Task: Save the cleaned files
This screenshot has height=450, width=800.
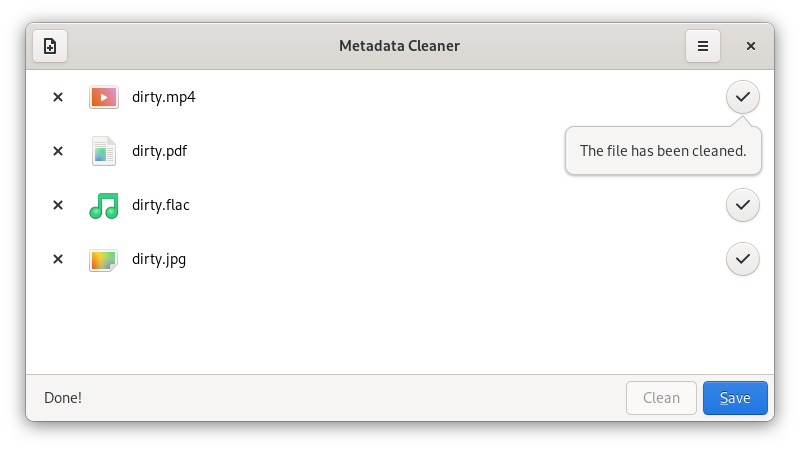Action: tap(735, 398)
